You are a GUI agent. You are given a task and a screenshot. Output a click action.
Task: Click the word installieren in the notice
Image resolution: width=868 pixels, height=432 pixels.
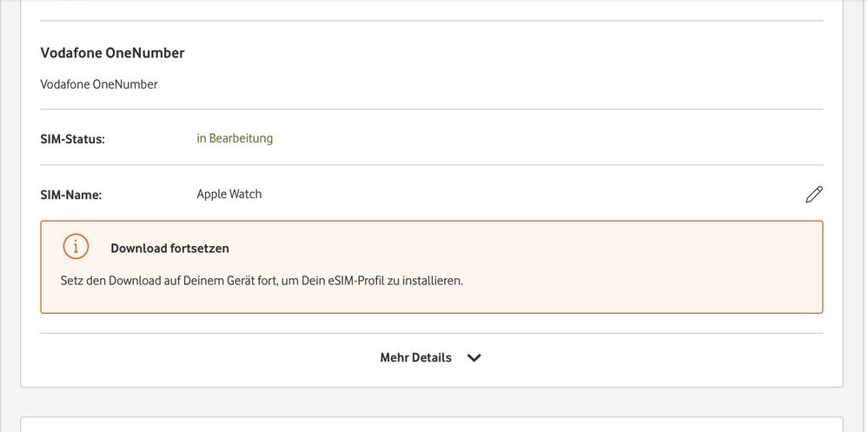tap(431, 281)
